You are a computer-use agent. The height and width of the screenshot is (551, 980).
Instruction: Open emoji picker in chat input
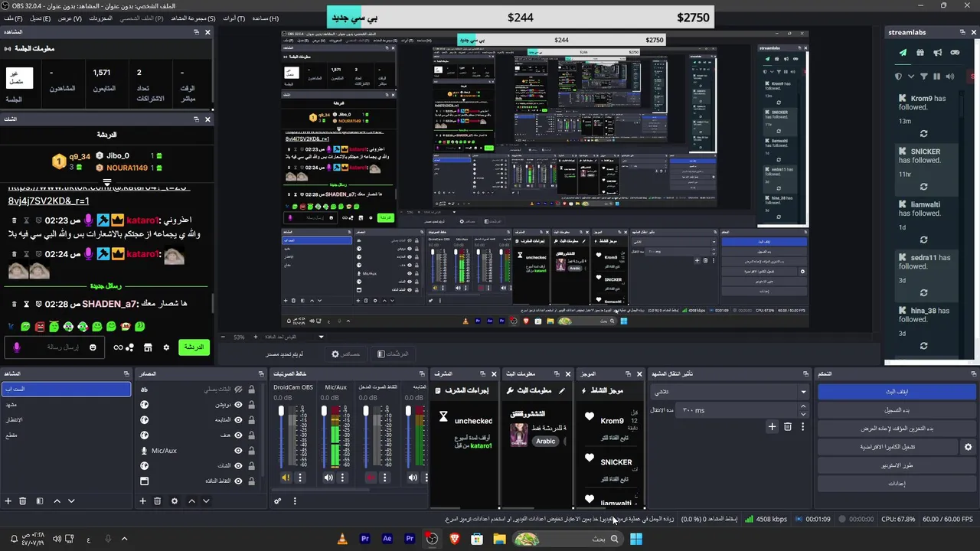93,347
